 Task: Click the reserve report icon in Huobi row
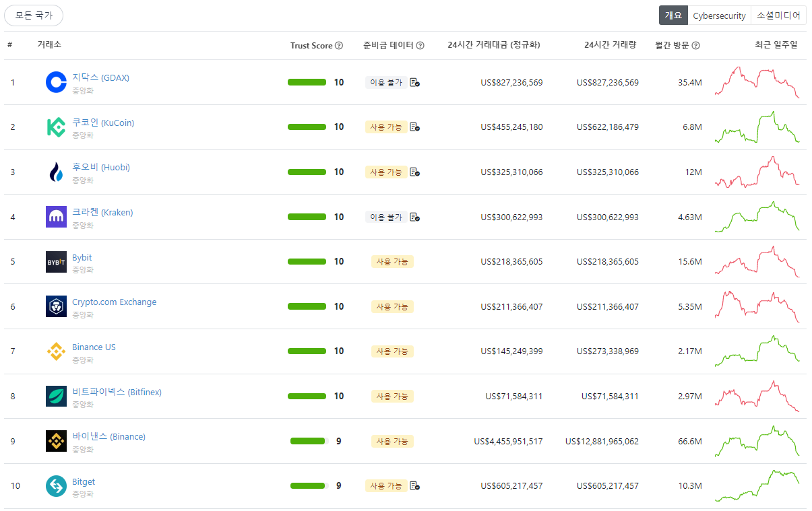coord(414,172)
